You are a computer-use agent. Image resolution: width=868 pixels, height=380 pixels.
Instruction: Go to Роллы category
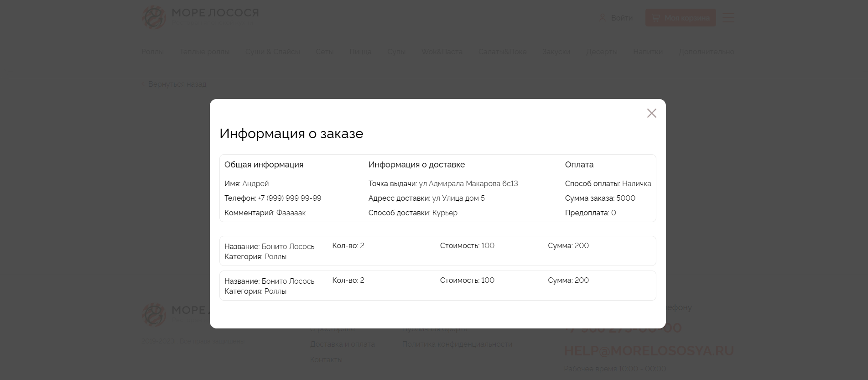tap(152, 52)
